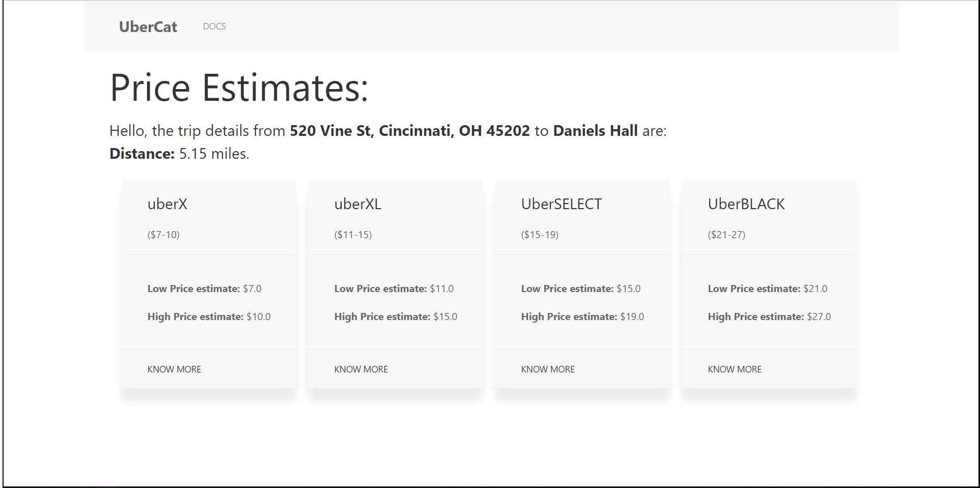Click High Price estimate $19.0 line
The height and width of the screenshot is (488, 980).
(583, 317)
